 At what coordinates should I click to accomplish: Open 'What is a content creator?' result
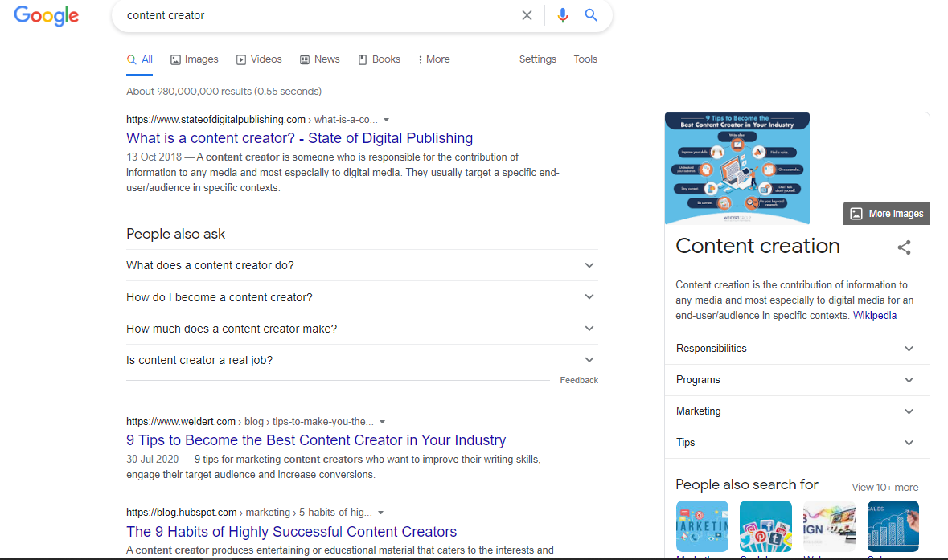click(x=299, y=138)
